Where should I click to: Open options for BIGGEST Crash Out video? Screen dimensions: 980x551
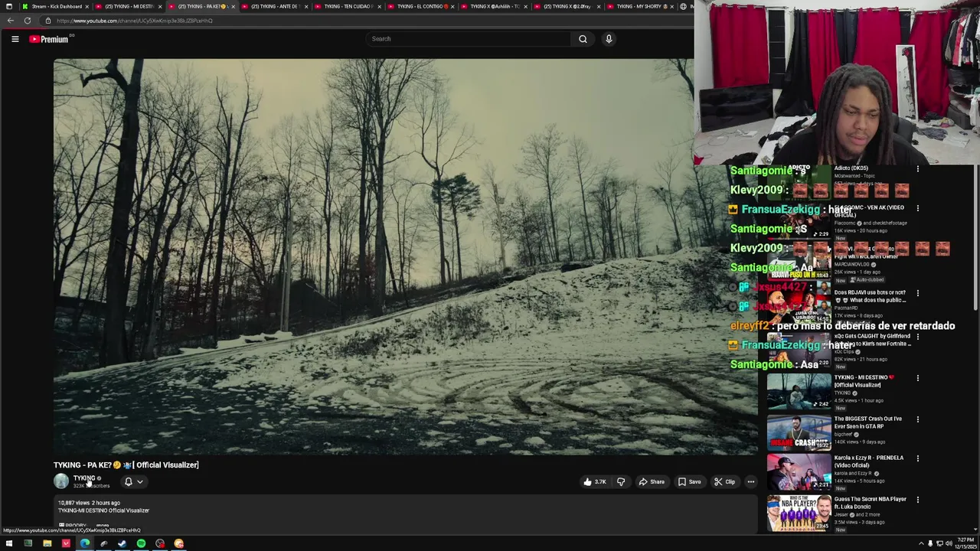(918, 419)
